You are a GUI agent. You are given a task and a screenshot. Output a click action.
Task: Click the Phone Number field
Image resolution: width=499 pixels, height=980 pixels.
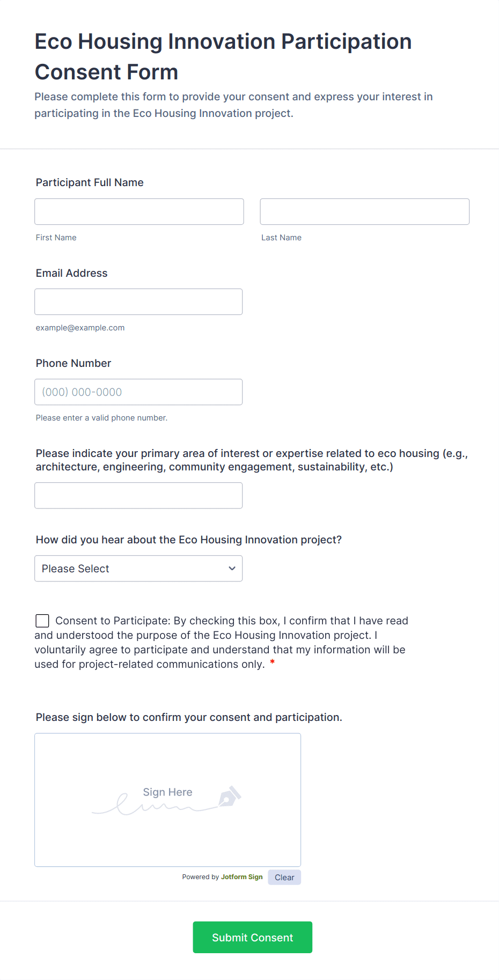coord(138,392)
